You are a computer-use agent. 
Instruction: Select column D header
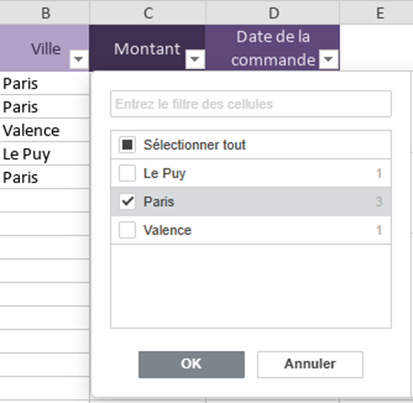(x=273, y=13)
